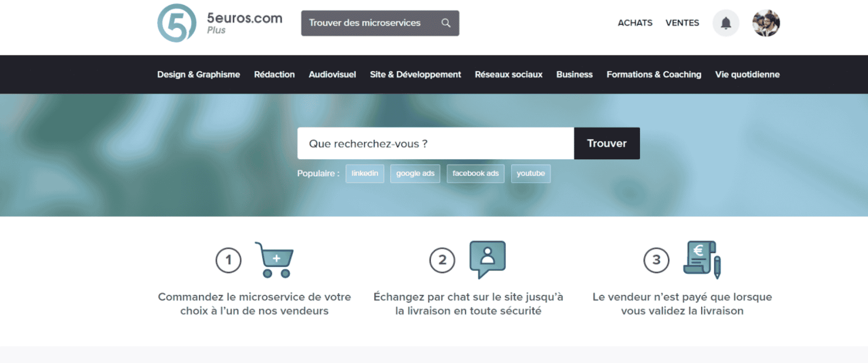Click the '5euros.com' site name text
The image size is (868, 363).
pos(245,18)
